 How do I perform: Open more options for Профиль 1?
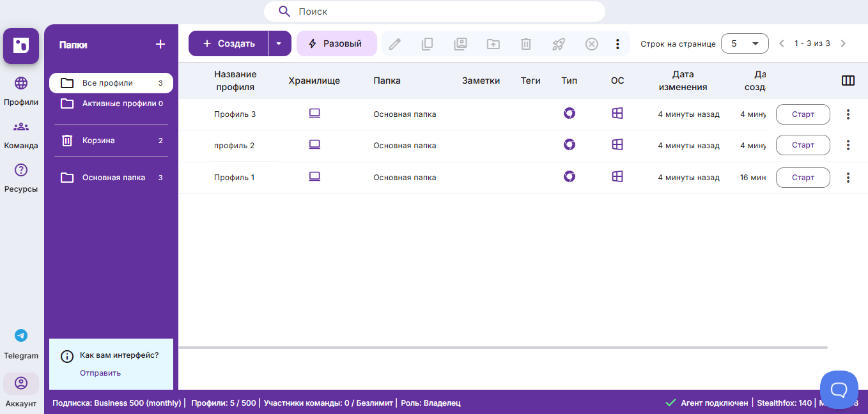[x=848, y=178]
